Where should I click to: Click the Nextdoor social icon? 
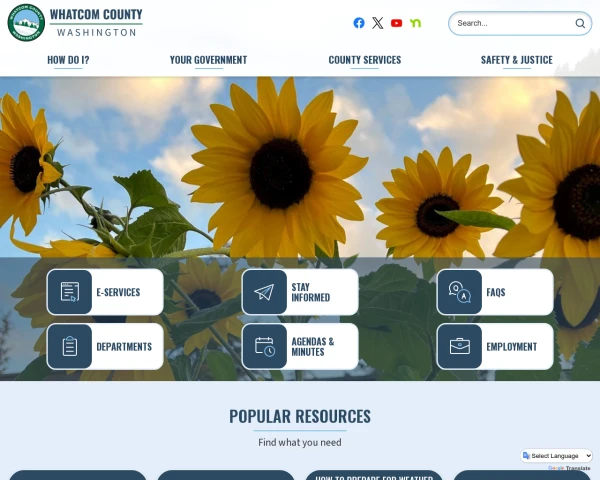tap(415, 23)
